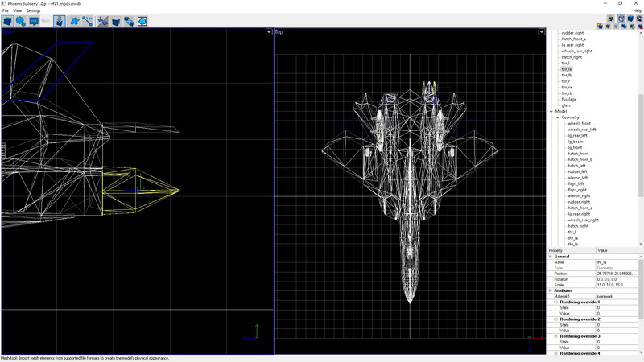
Task: Open the Top viewport dropdown arrow
Action: click(542, 32)
